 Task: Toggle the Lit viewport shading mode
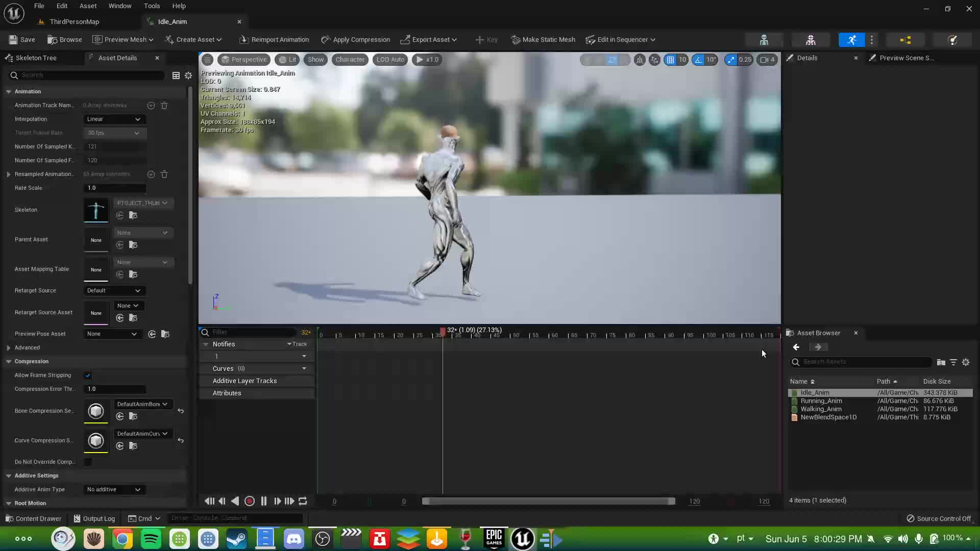pyautogui.click(x=287, y=60)
